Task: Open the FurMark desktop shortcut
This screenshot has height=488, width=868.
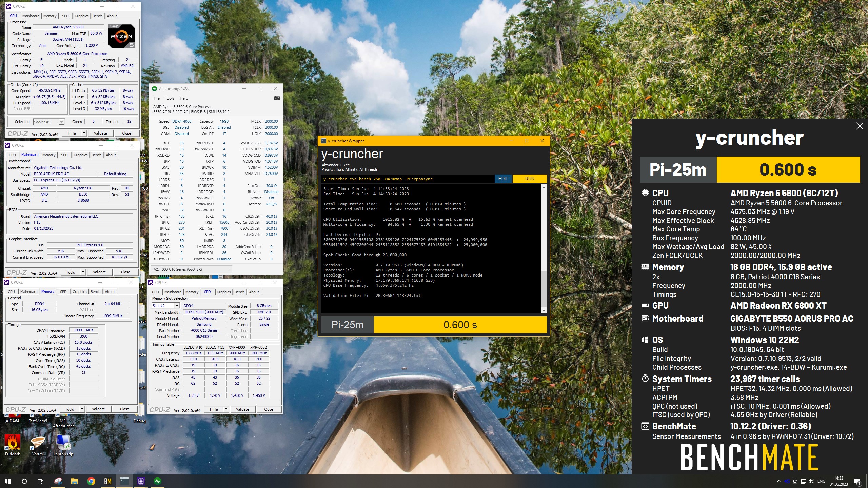Action: [13, 445]
